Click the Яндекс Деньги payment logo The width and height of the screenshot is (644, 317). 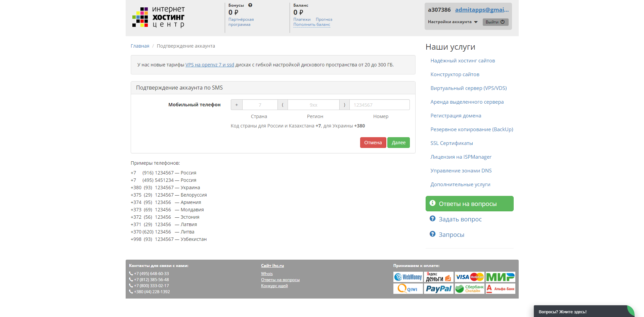click(x=439, y=277)
